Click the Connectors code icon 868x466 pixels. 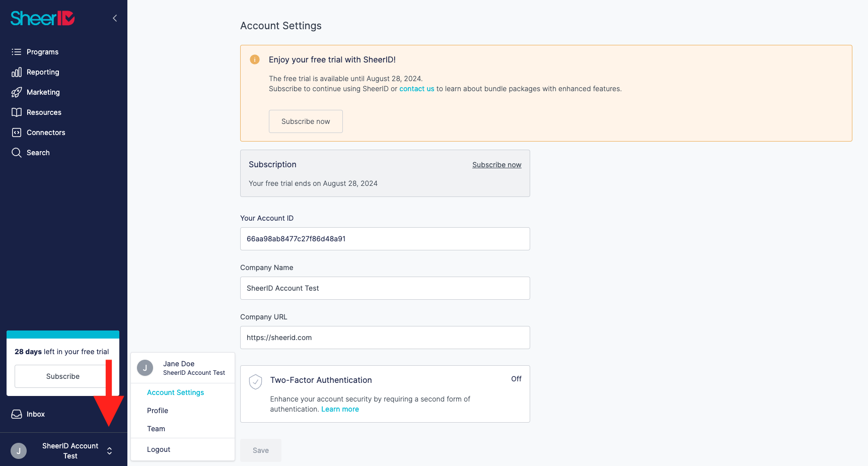tap(17, 132)
